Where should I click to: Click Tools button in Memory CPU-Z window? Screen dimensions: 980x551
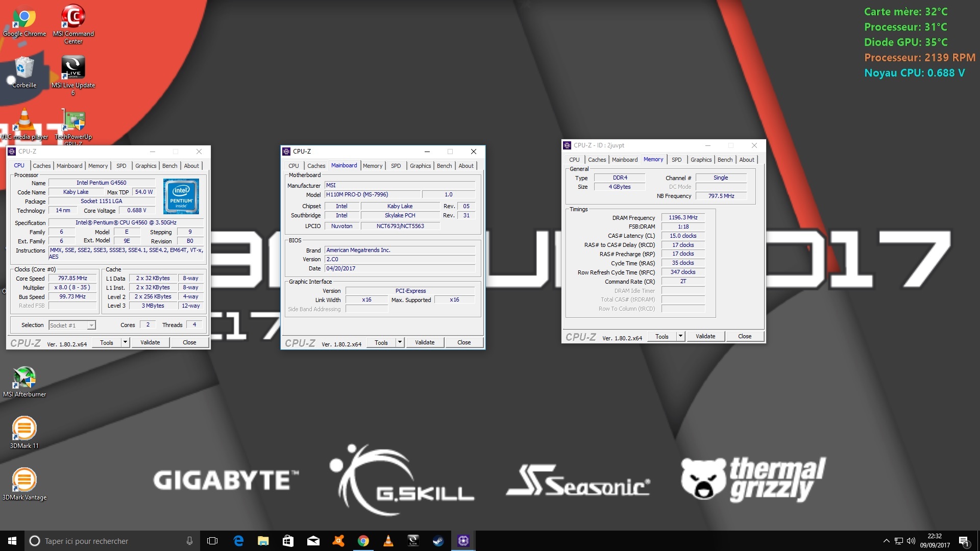coord(661,336)
